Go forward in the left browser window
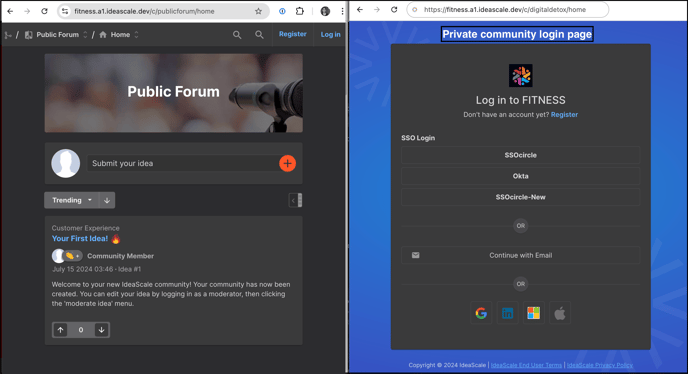This screenshot has height=374, width=688. click(x=27, y=11)
